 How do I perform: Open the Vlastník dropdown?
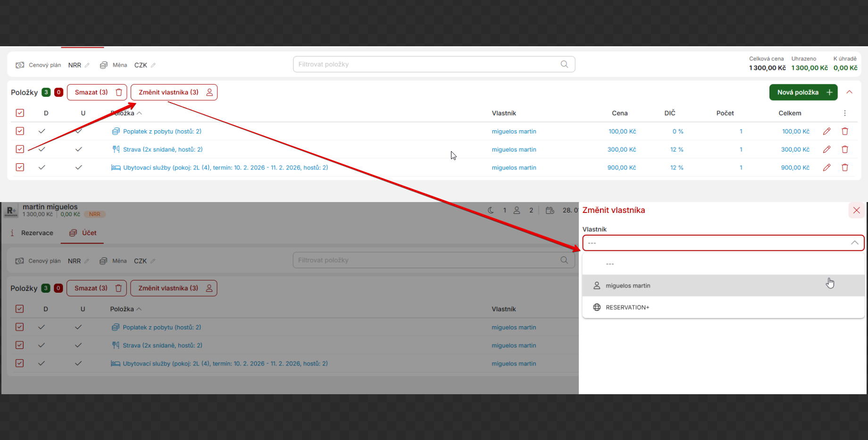723,243
